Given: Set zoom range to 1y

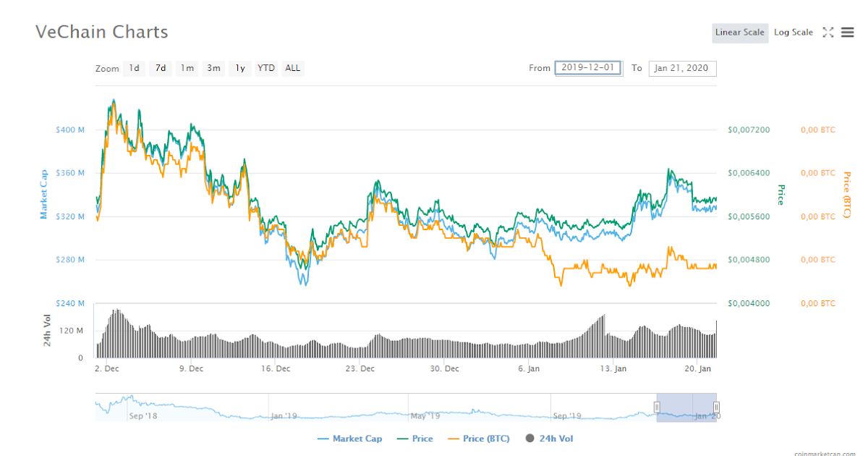Looking at the screenshot, I should point(240,68).
